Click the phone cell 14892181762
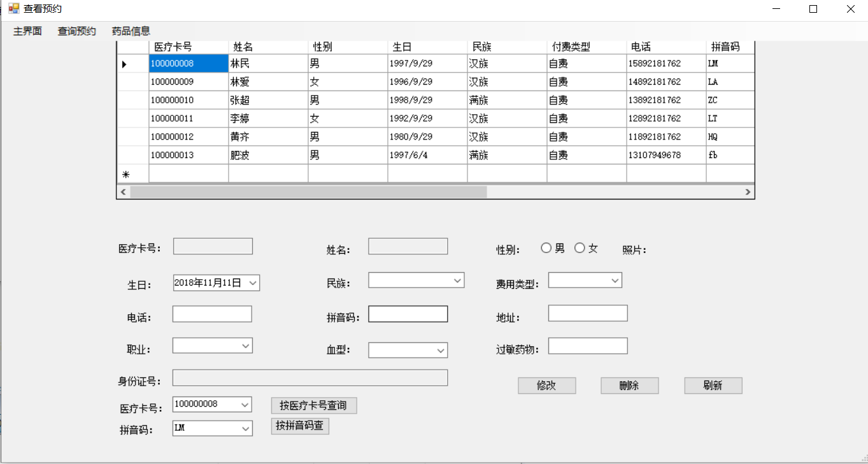This screenshot has width=868, height=464. (x=666, y=82)
